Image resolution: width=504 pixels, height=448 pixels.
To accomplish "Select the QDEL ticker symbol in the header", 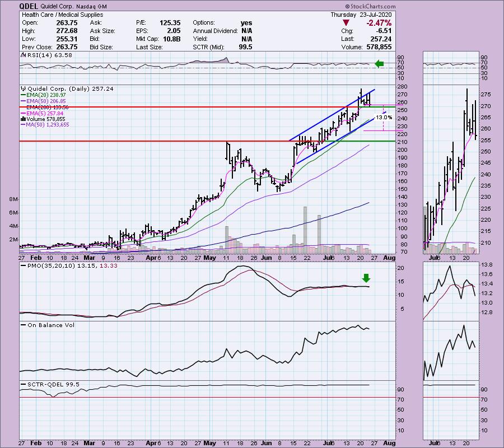I will (x=29, y=6).
